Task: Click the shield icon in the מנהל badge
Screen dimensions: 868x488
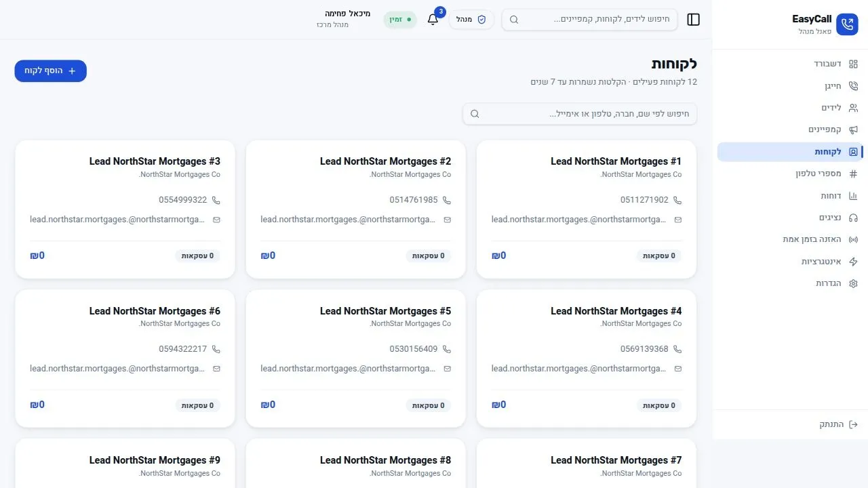Action: [x=481, y=20]
